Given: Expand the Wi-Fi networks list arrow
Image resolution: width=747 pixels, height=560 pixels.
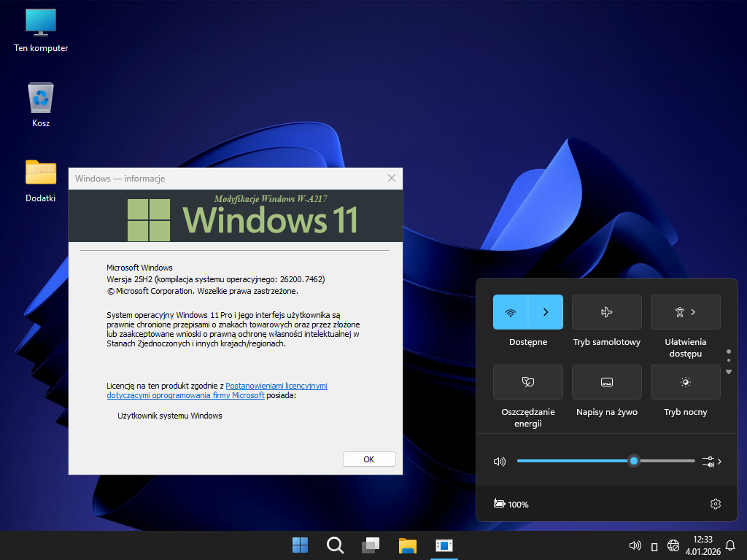Looking at the screenshot, I should (546, 312).
